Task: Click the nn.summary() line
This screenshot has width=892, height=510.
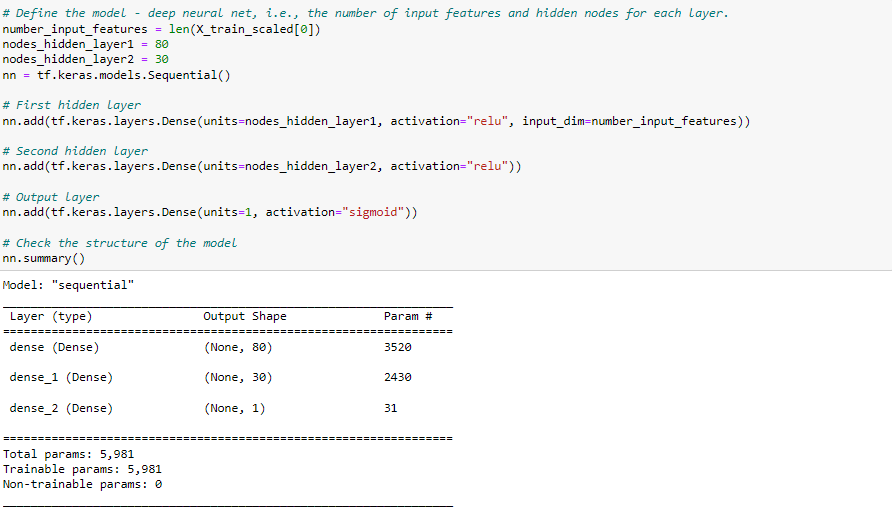Action: (x=44, y=259)
